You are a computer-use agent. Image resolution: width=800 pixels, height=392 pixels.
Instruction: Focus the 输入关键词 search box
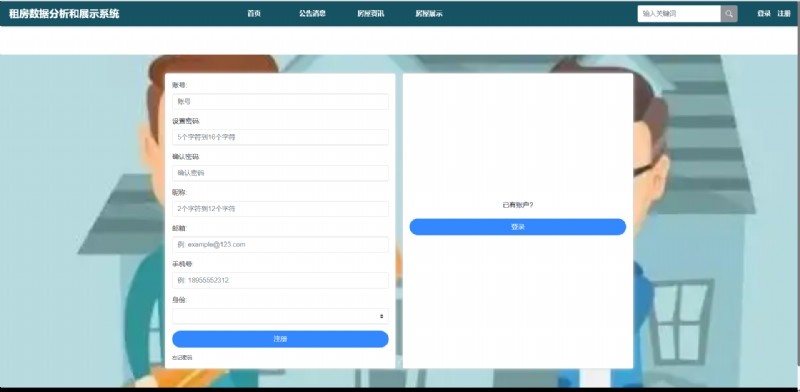pos(679,14)
